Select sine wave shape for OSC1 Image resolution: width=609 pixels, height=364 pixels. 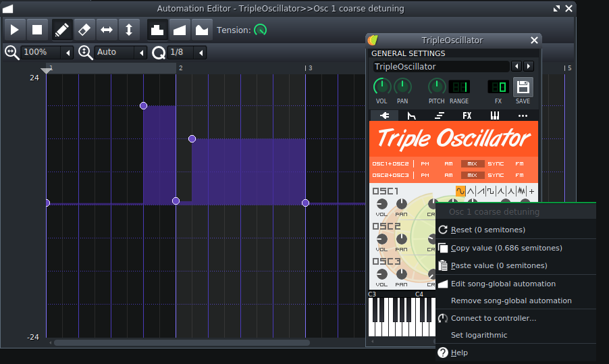[x=460, y=191]
